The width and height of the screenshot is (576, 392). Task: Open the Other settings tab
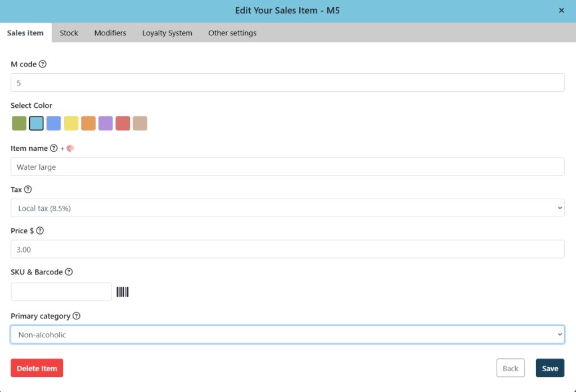click(232, 33)
